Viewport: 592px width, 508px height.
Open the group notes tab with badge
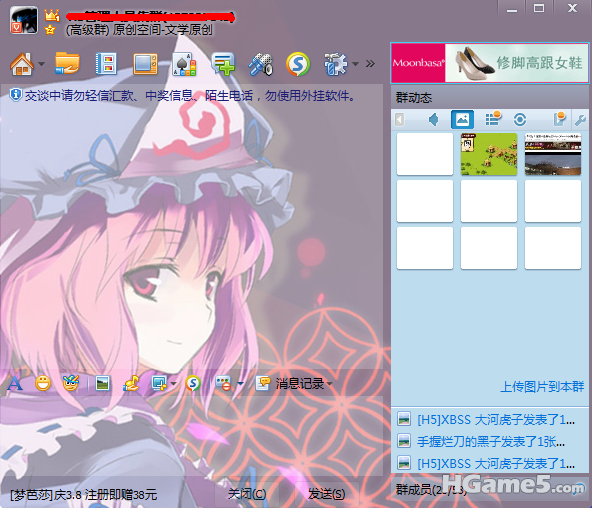tap(559, 119)
